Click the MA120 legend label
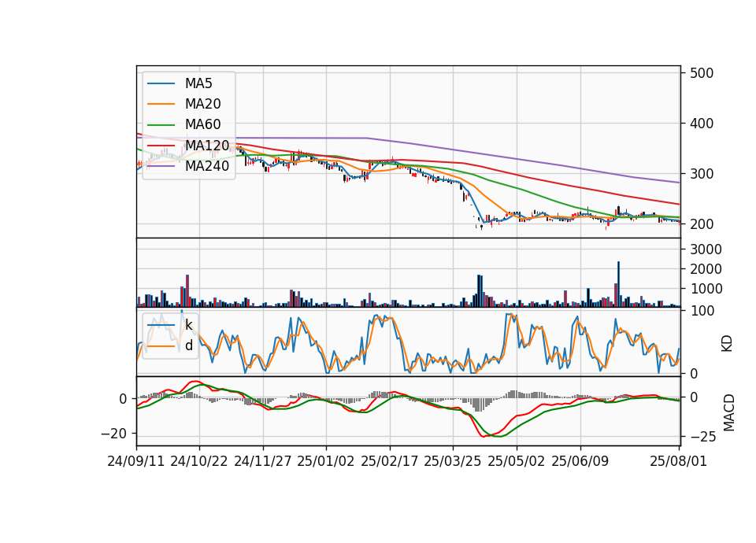This screenshot has width=756, height=543. point(207,146)
